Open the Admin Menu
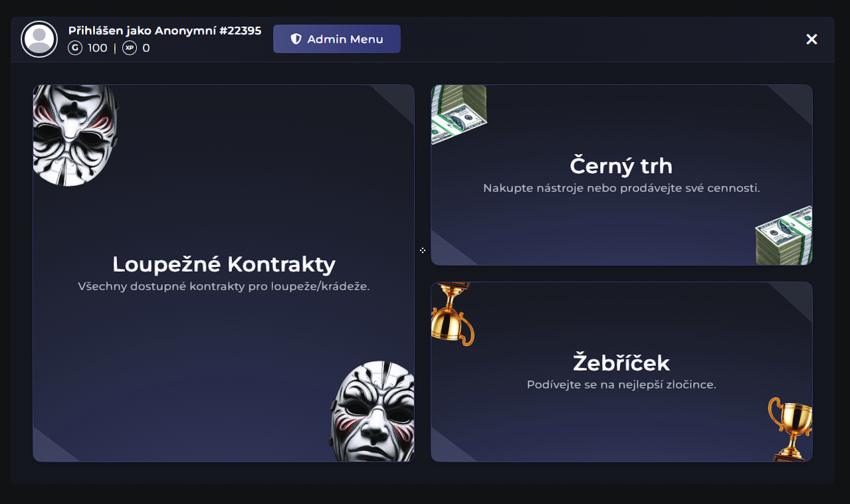Viewport: 850px width, 504px height. coord(337,39)
